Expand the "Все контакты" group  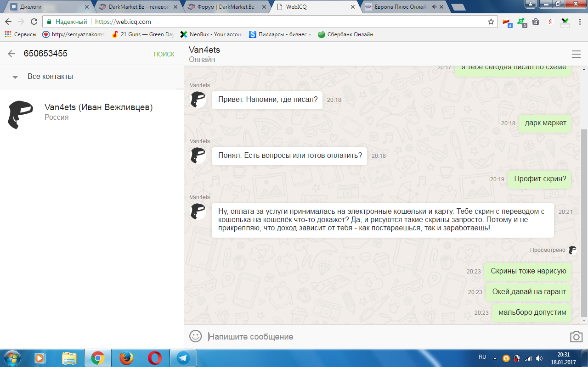[x=15, y=77]
